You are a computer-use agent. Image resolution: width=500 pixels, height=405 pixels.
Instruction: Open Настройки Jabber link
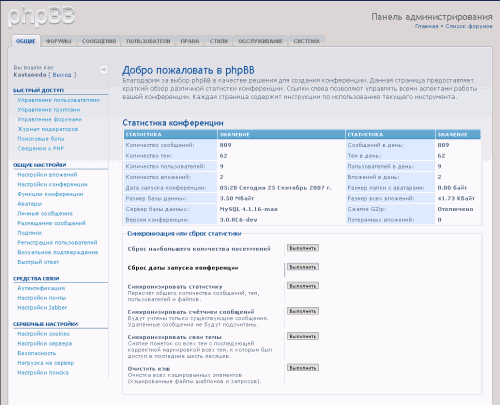pos(42,307)
